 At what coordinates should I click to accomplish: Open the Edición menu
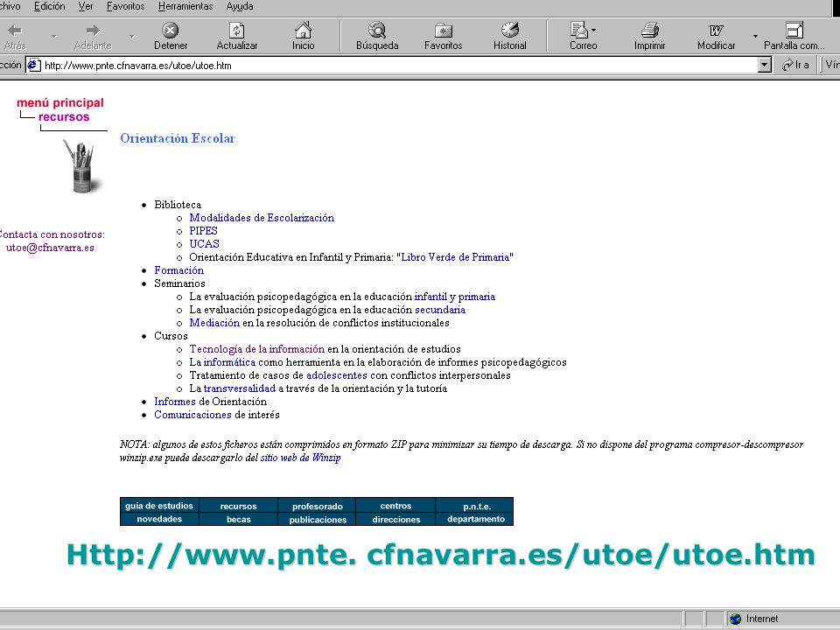tap(49, 6)
